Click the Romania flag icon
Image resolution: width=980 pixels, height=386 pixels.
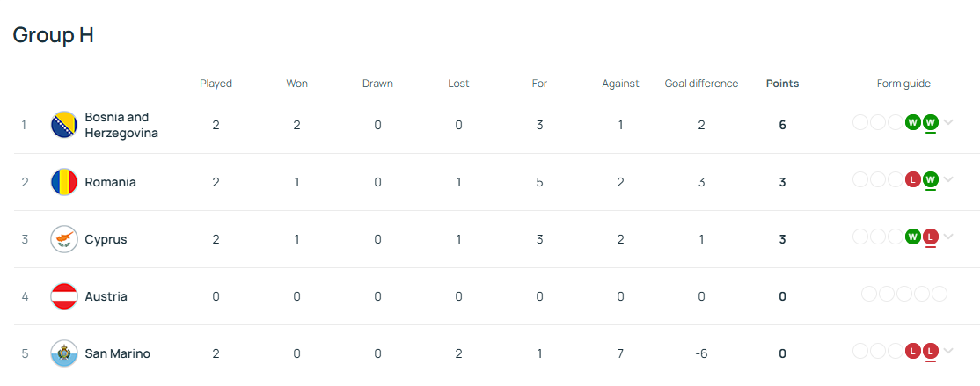(64, 182)
